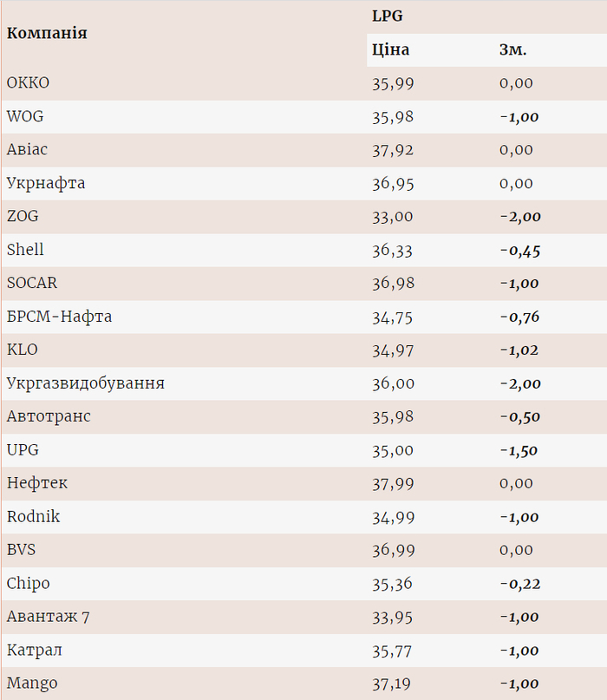Click the Ціна subheader

pyautogui.click(x=390, y=50)
